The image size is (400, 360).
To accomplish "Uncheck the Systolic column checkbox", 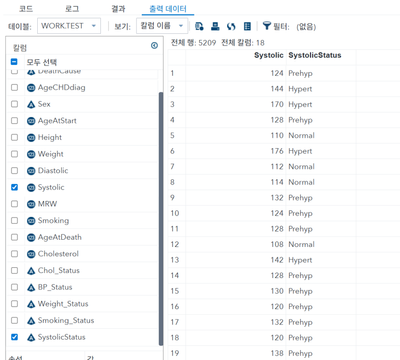I will point(14,187).
